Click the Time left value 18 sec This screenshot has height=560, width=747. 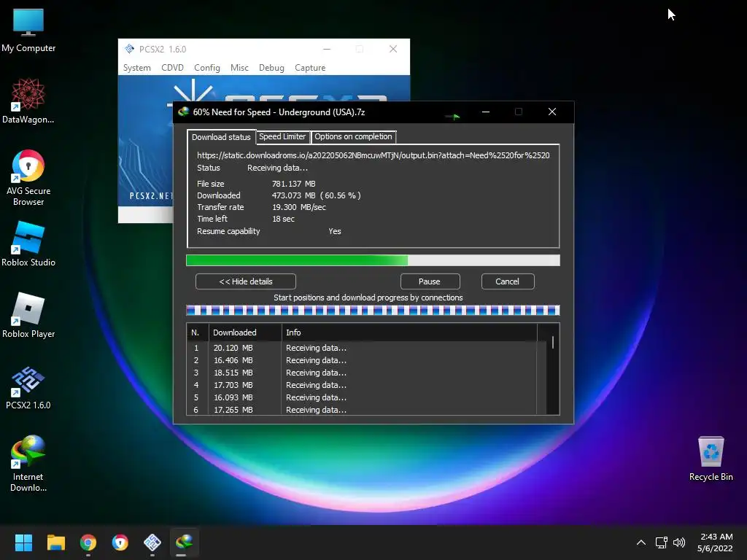tap(284, 219)
